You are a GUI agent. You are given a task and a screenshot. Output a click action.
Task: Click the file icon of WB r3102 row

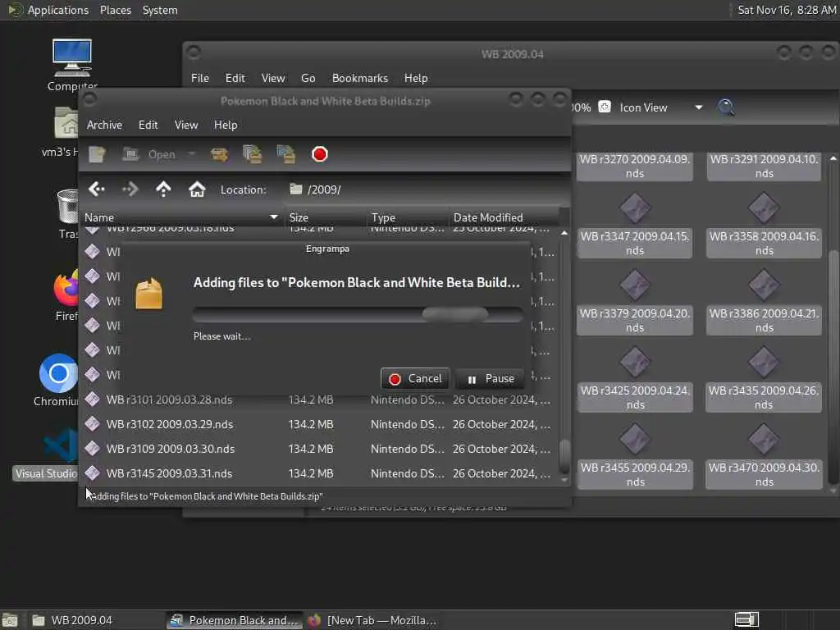coord(92,424)
